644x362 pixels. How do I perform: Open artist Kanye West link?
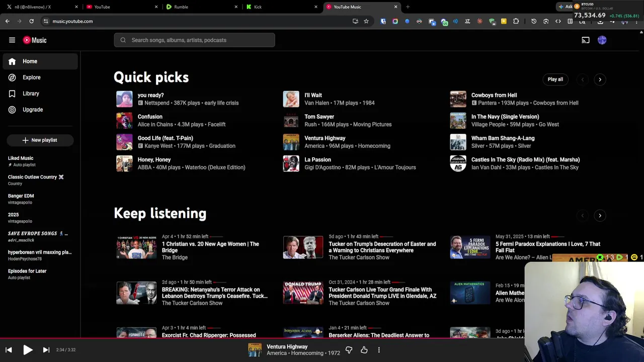[x=158, y=146]
